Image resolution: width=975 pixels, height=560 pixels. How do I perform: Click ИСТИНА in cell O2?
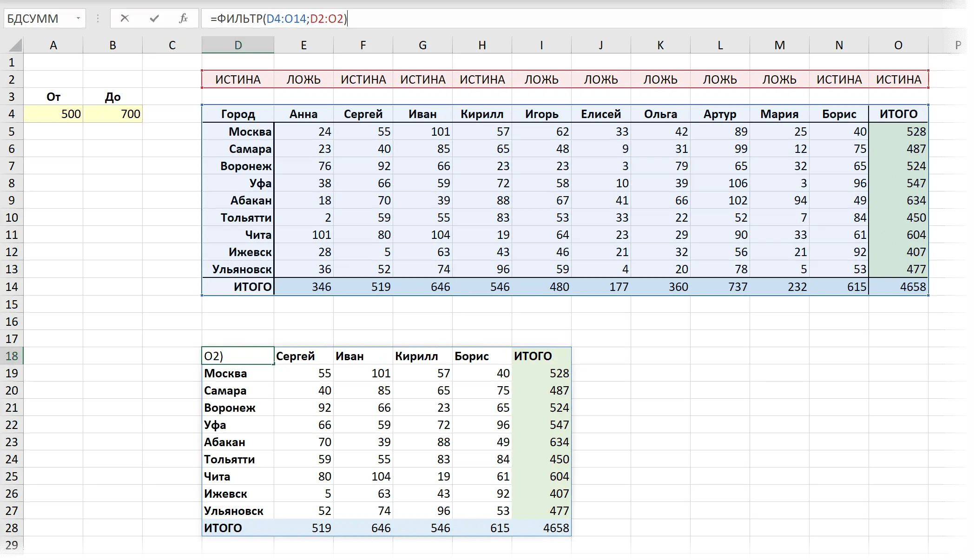(898, 79)
